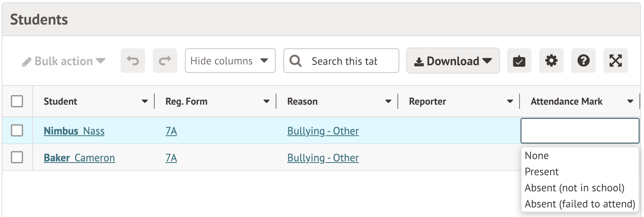Image resolution: width=644 pixels, height=217 pixels.
Task: Open the help question mark icon
Action: (583, 61)
